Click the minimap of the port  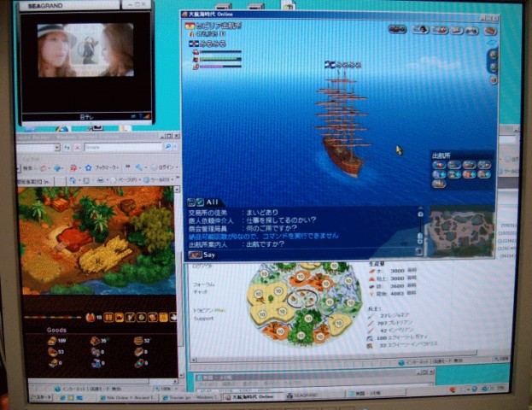[461, 231]
